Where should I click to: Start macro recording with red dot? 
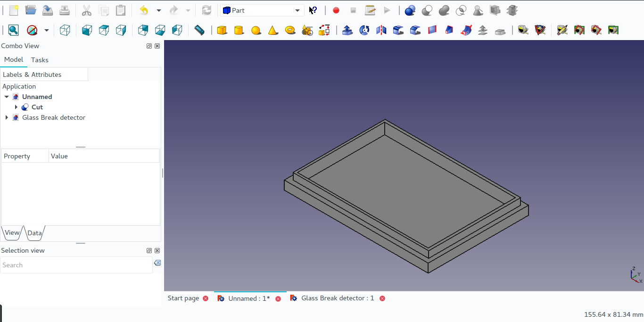tap(336, 10)
